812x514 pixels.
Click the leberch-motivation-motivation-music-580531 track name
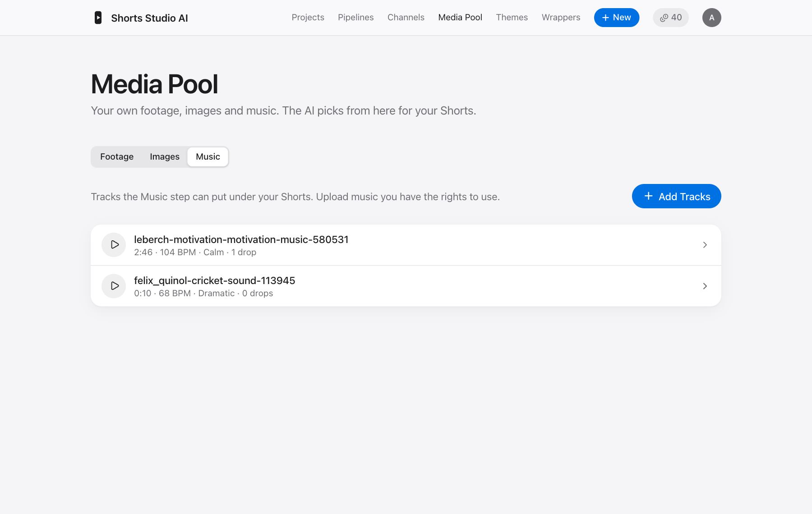[241, 239]
